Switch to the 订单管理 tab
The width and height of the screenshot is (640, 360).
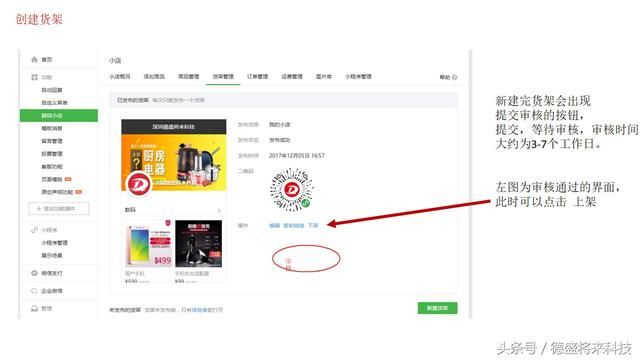pos(258,76)
